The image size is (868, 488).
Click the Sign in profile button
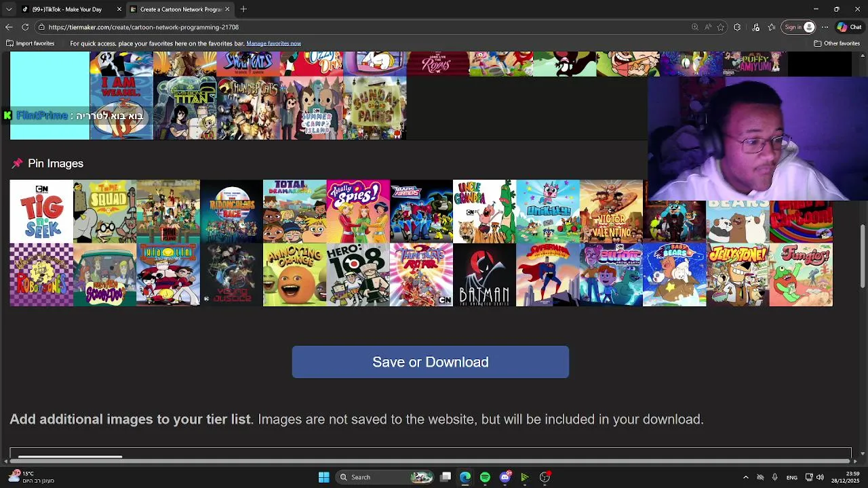click(799, 27)
